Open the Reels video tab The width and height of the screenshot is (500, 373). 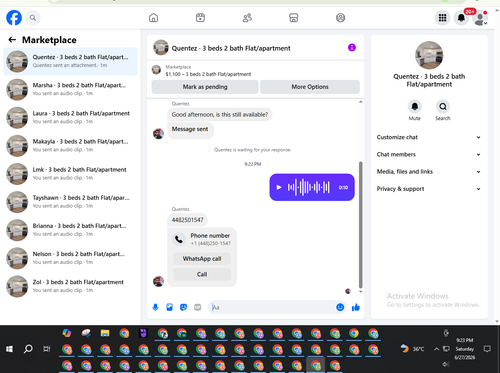pyautogui.click(x=200, y=18)
